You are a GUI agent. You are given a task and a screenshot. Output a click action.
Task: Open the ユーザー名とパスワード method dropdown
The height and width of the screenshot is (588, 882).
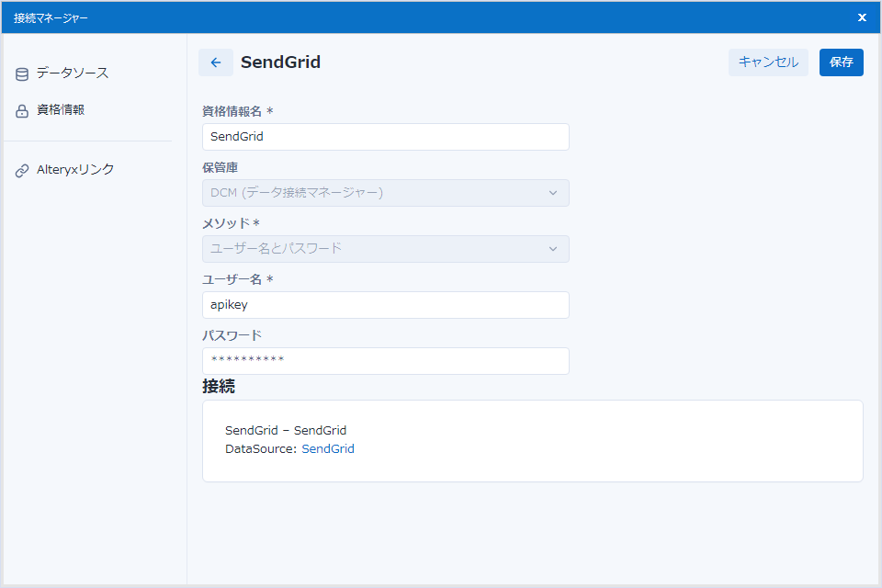pos(385,249)
